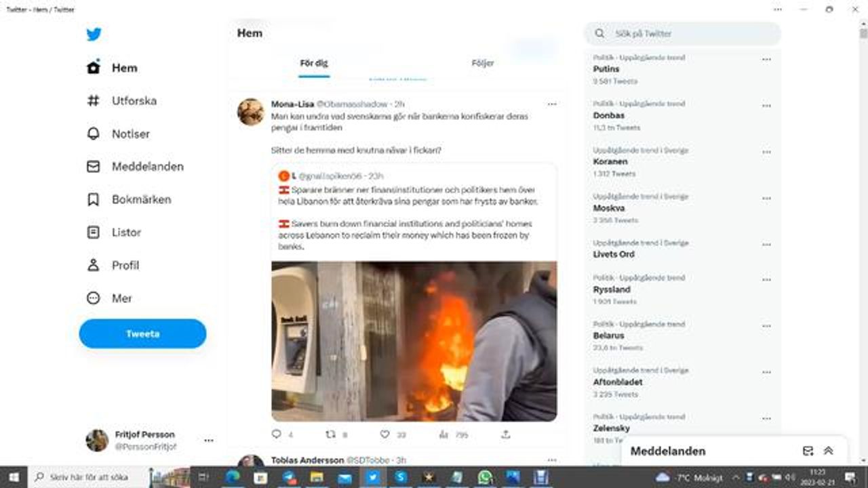Open the burning ATM video thumbnail
This screenshot has height=488, width=868.
pyautogui.click(x=414, y=341)
